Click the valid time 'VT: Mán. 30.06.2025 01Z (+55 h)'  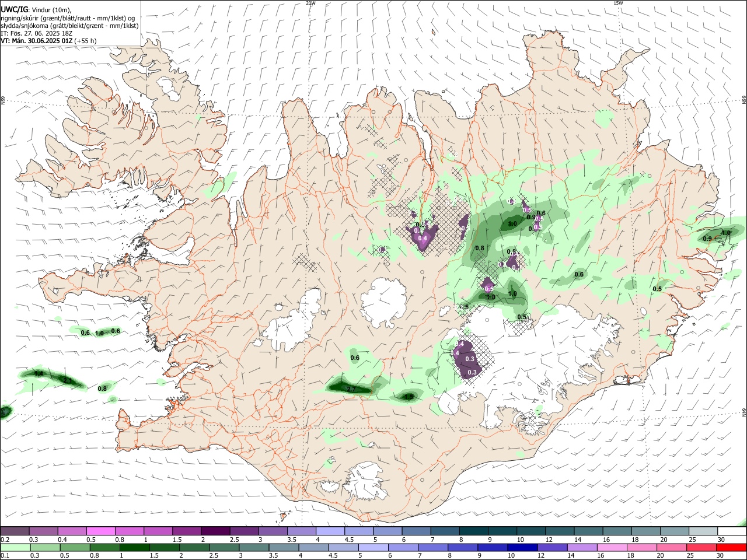(48, 41)
